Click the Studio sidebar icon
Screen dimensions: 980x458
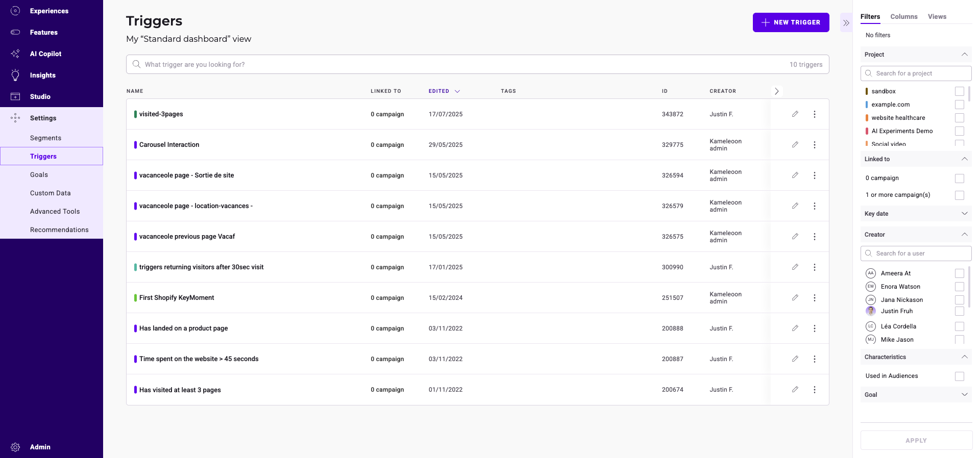coord(15,96)
